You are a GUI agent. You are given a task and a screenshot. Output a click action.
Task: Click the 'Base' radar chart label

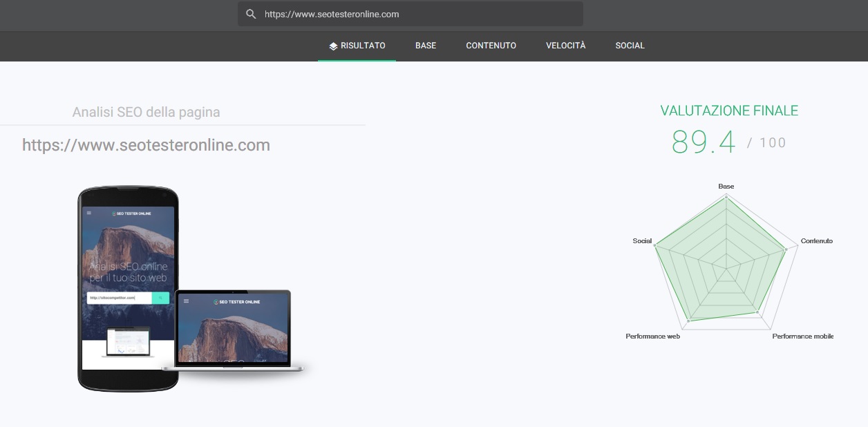pos(726,187)
